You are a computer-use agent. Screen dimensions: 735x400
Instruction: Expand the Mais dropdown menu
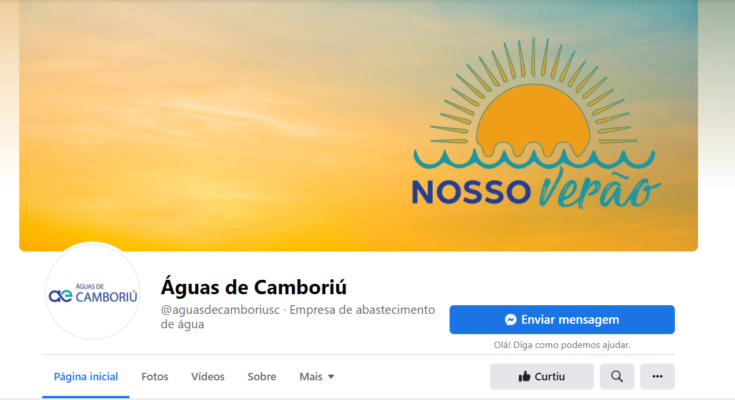(x=317, y=377)
